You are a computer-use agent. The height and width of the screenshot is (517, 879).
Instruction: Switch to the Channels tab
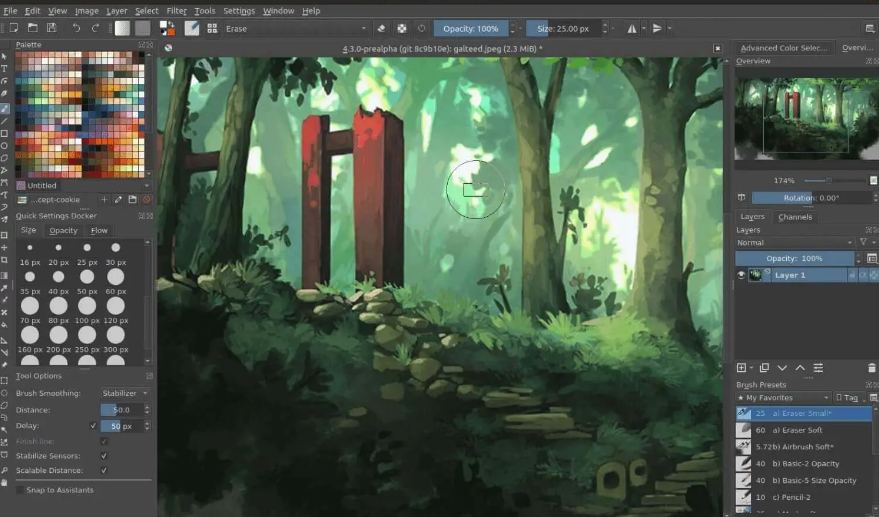(x=795, y=217)
